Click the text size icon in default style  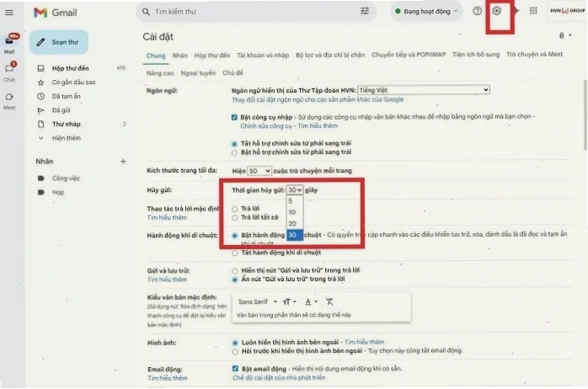(289, 301)
